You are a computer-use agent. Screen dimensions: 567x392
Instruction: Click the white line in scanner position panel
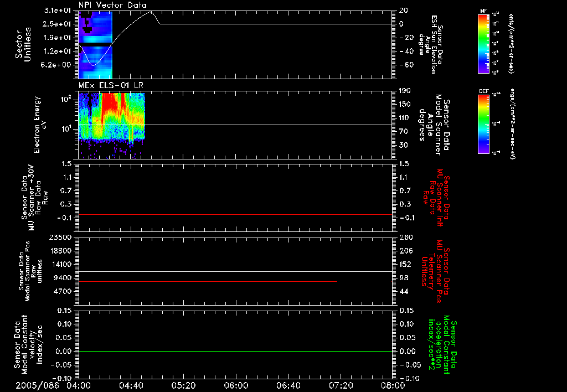(235, 271)
